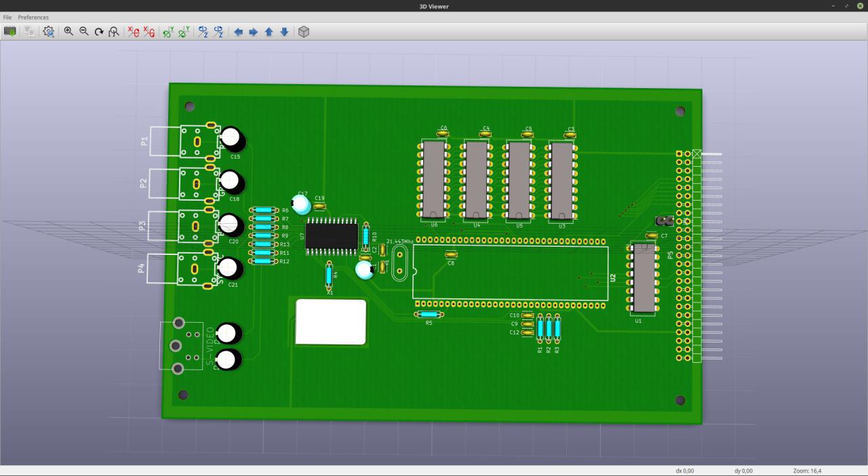Viewport: 868px width, 476px height.
Task: Rotate Y clockwise
Action: [168, 31]
